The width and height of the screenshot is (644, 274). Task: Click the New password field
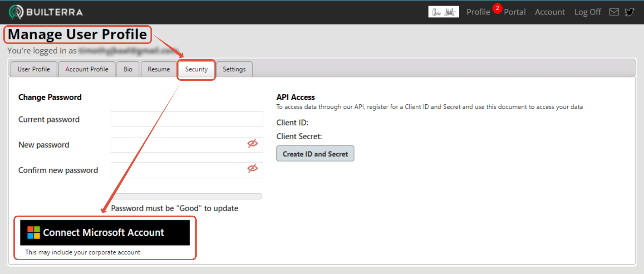click(x=187, y=145)
